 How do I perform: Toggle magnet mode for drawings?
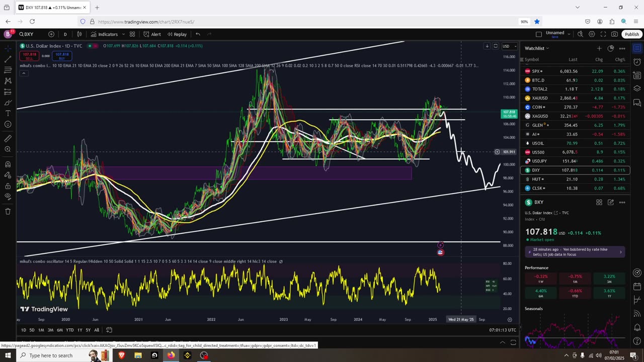pyautogui.click(x=8, y=164)
